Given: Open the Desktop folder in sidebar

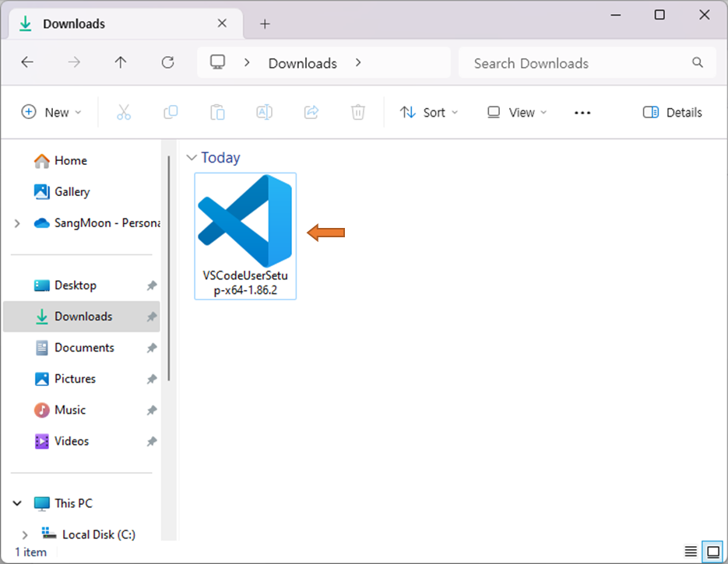Looking at the screenshot, I should click(x=76, y=286).
